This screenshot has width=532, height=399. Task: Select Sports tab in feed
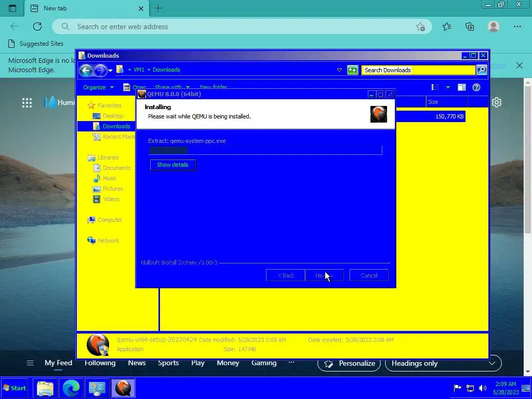[168, 363]
